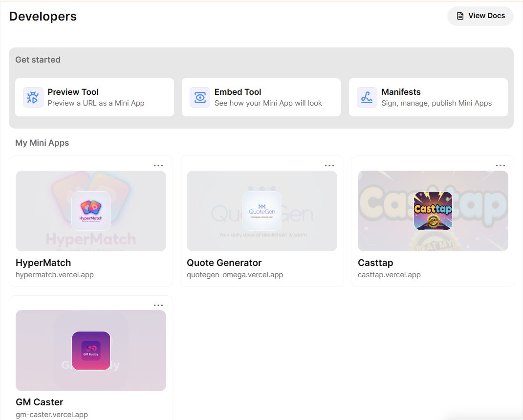Click the QuoteGen app logo icon
The image size is (523, 420).
click(262, 211)
